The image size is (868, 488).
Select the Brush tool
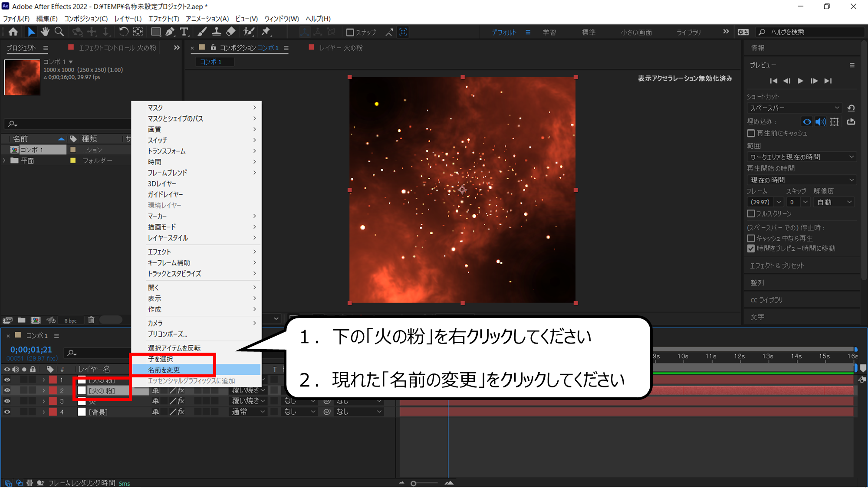coord(202,32)
